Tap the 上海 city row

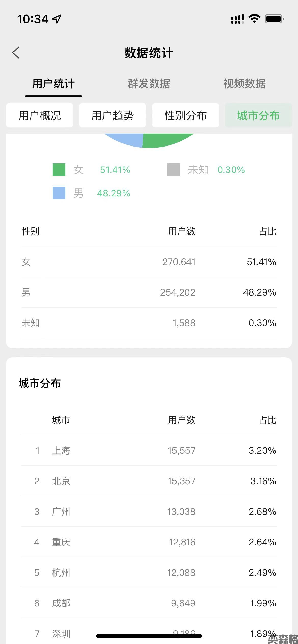point(149,450)
